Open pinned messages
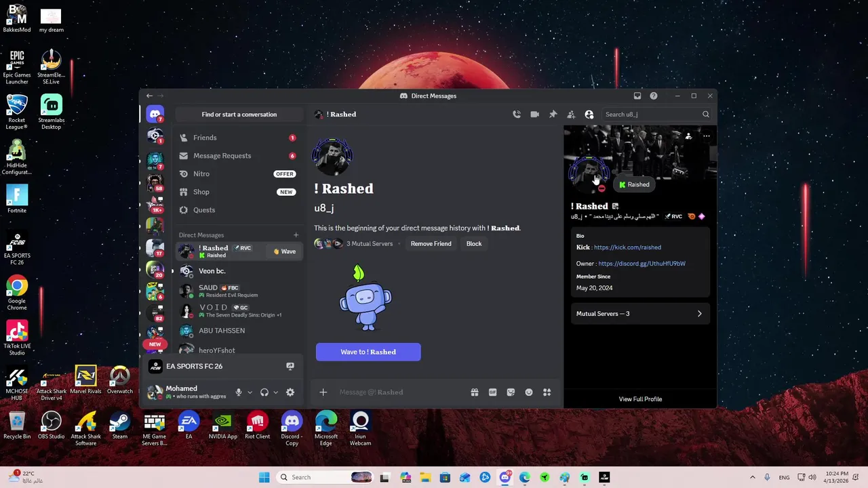The height and width of the screenshot is (488, 868). click(x=553, y=115)
